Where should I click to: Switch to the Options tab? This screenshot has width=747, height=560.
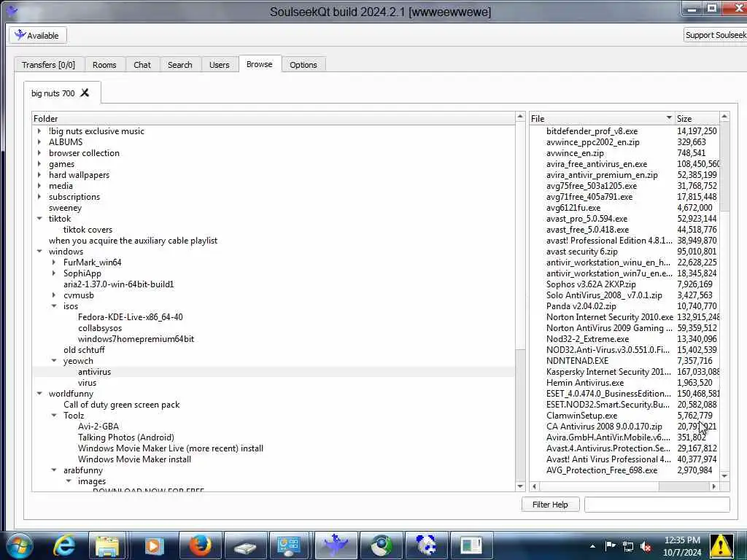303,65
